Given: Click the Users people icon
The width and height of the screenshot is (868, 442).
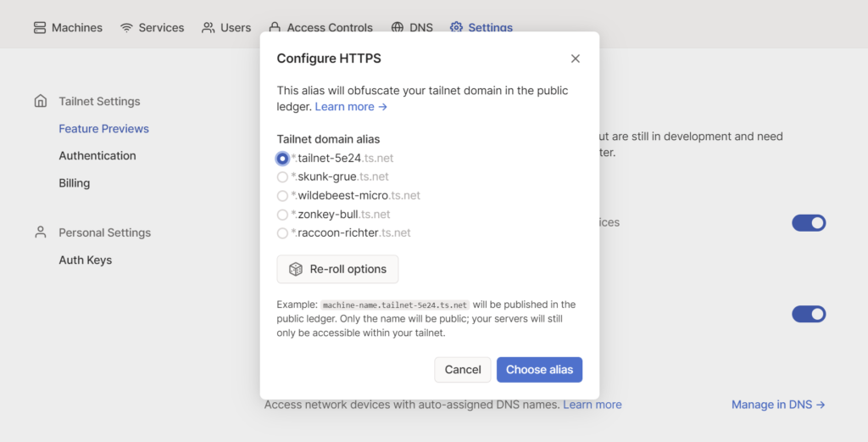Looking at the screenshot, I should click(209, 28).
